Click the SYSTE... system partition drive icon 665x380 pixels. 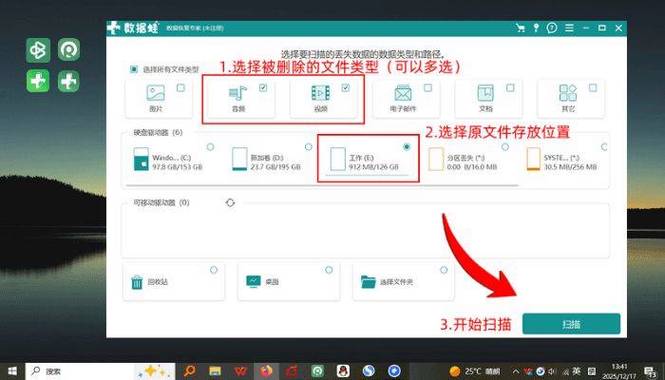coord(534,159)
